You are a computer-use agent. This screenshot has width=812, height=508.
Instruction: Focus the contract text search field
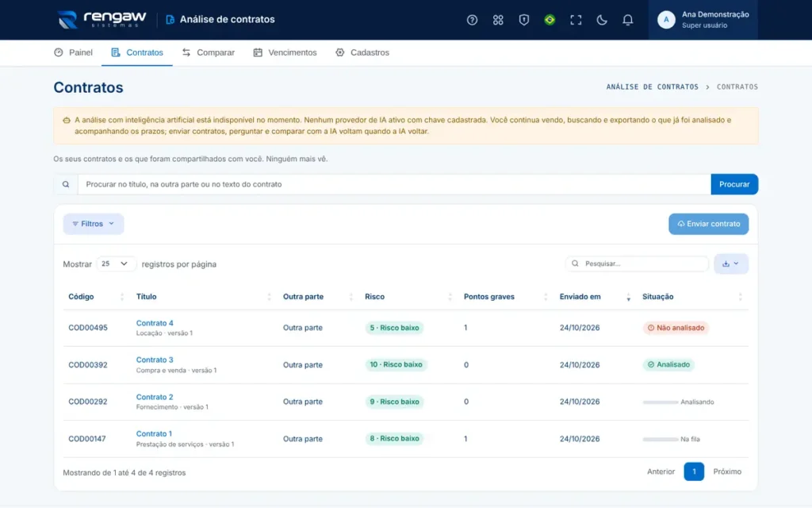coord(394,184)
